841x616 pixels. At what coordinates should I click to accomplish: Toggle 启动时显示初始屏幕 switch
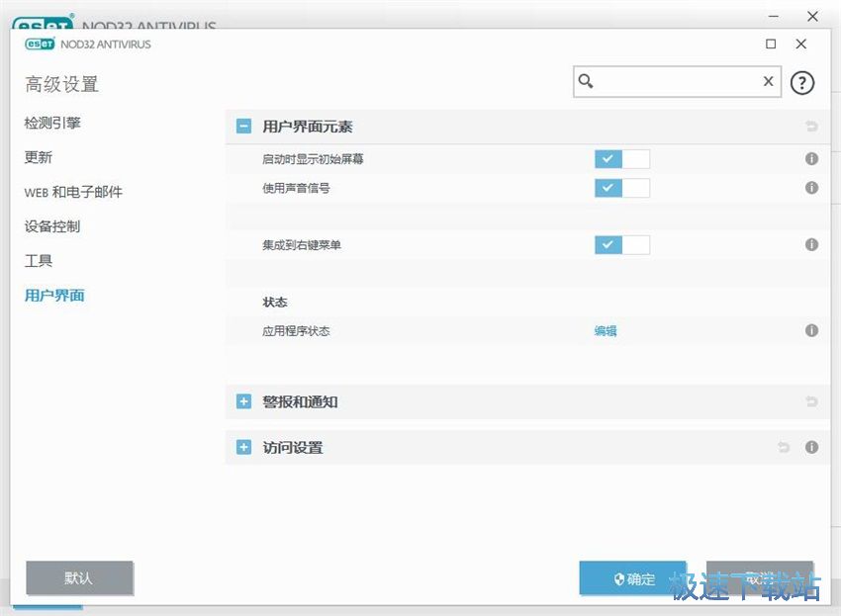(622, 158)
